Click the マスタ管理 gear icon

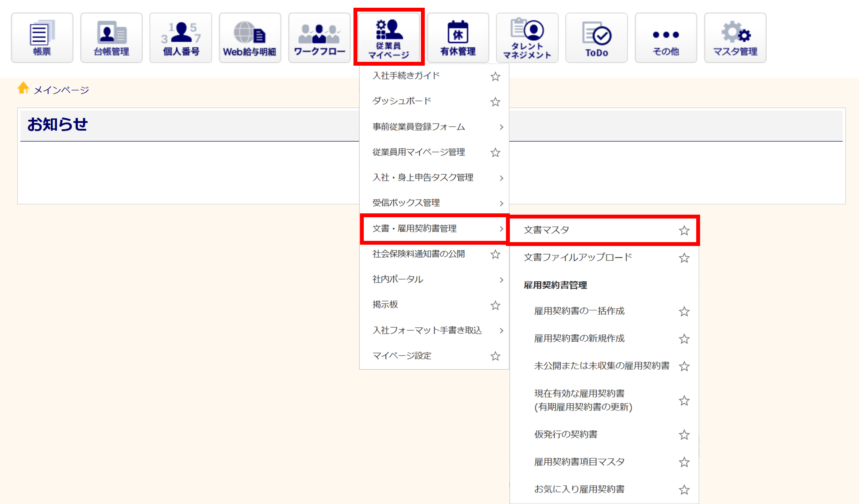coord(735,38)
